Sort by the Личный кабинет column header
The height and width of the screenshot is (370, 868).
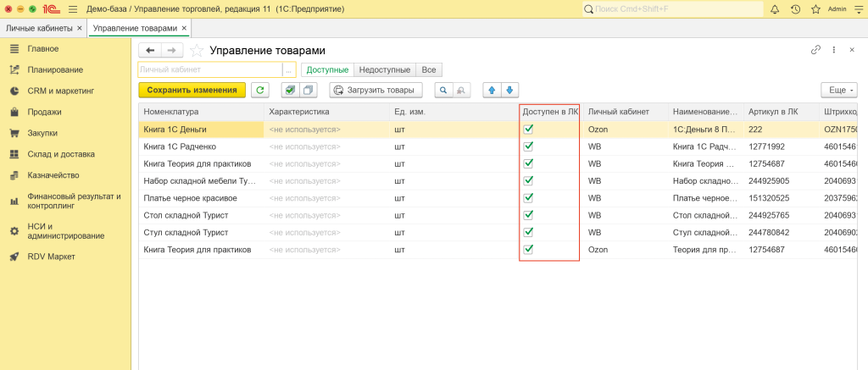(x=626, y=112)
